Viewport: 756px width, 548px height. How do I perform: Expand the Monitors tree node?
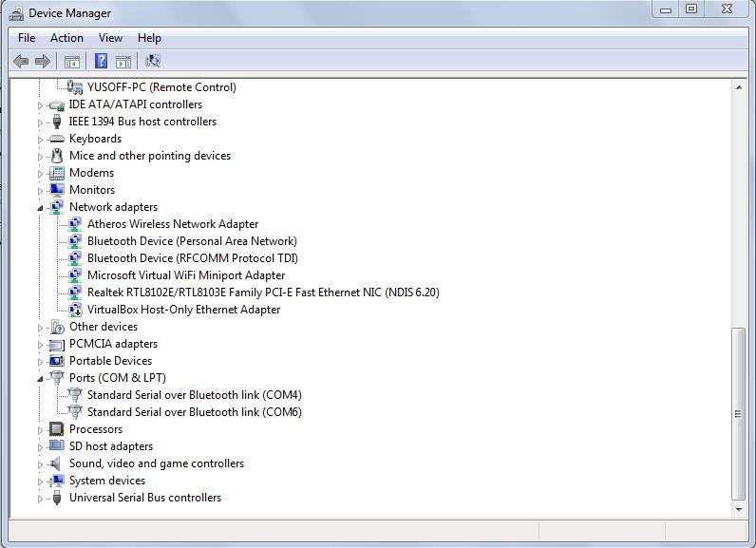pyautogui.click(x=41, y=191)
